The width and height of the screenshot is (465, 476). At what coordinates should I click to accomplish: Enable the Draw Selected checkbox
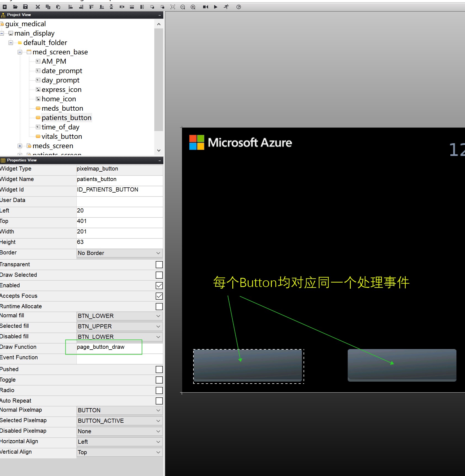(159, 275)
